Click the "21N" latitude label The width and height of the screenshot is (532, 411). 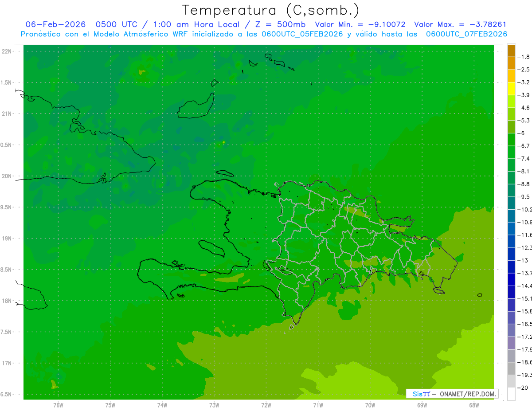click(x=7, y=114)
